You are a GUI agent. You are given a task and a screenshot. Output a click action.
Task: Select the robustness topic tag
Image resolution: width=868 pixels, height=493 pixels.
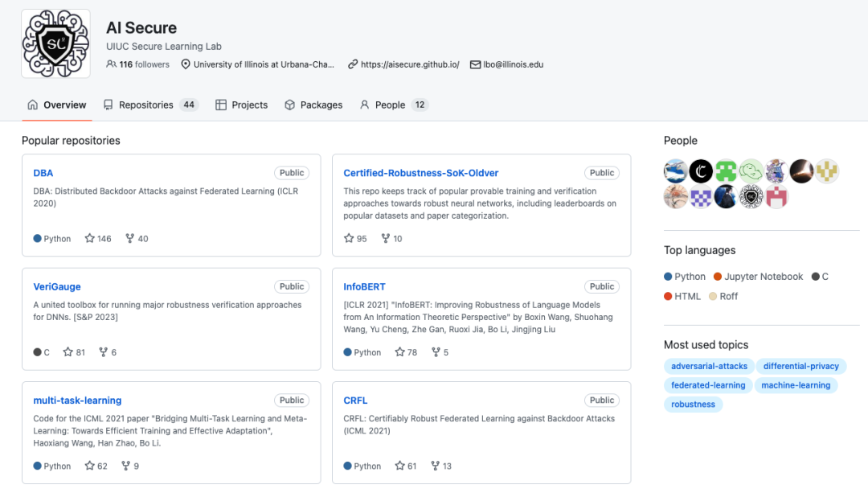pos(693,405)
